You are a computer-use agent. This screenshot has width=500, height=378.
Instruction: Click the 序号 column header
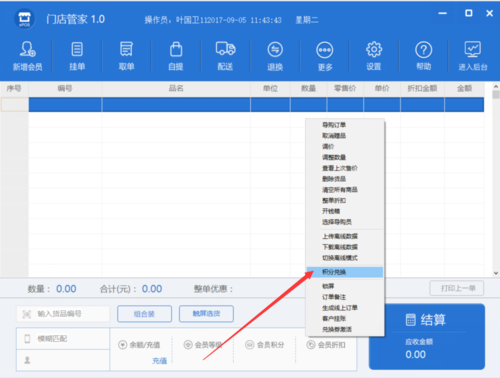pyautogui.click(x=14, y=88)
